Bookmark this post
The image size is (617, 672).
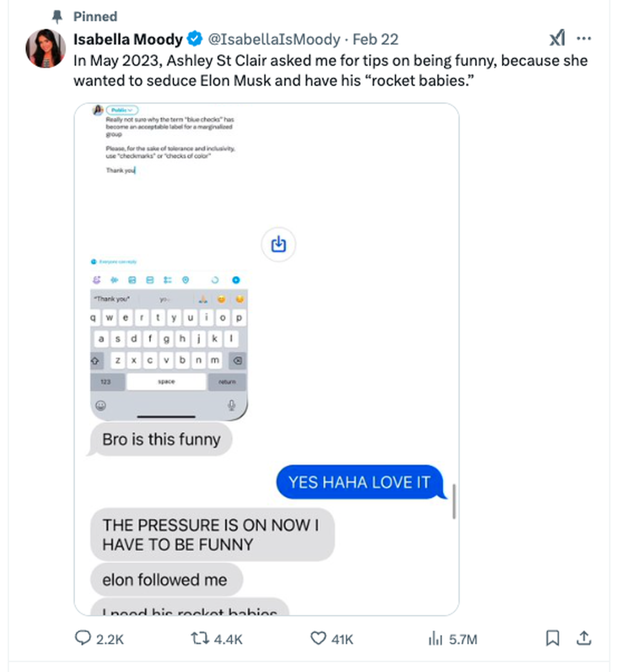[x=552, y=638]
